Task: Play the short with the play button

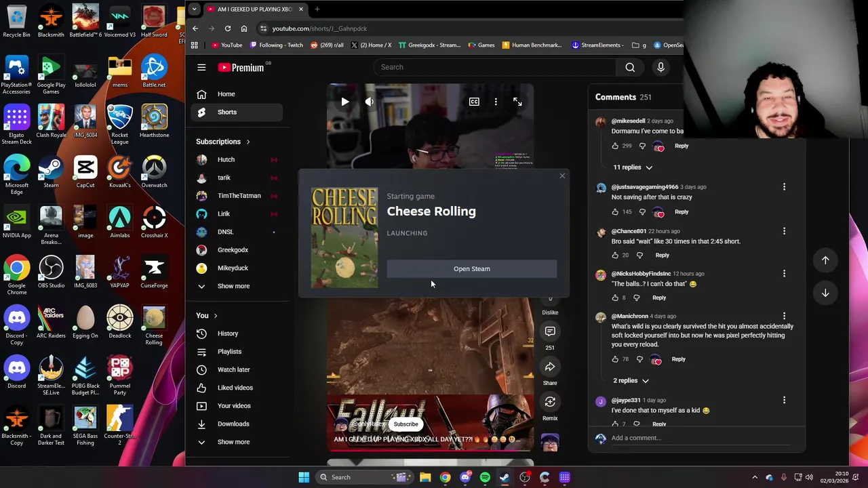Action: point(345,102)
